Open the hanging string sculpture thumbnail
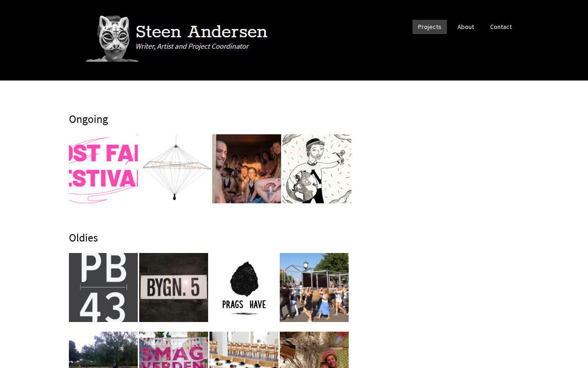Screen dimensions: 588x368 point(176,169)
